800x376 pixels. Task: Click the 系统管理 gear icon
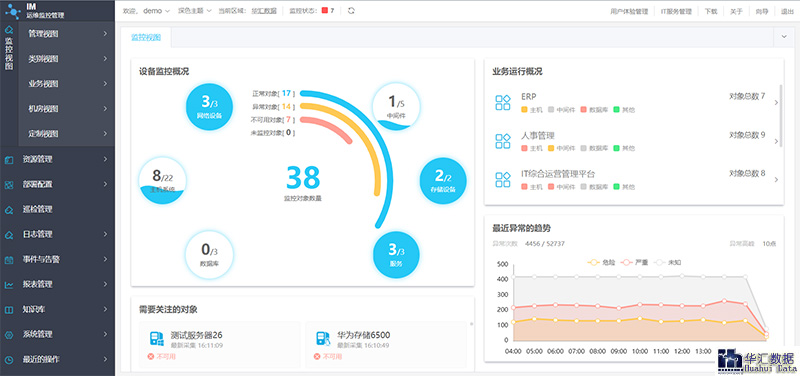[x=9, y=335]
